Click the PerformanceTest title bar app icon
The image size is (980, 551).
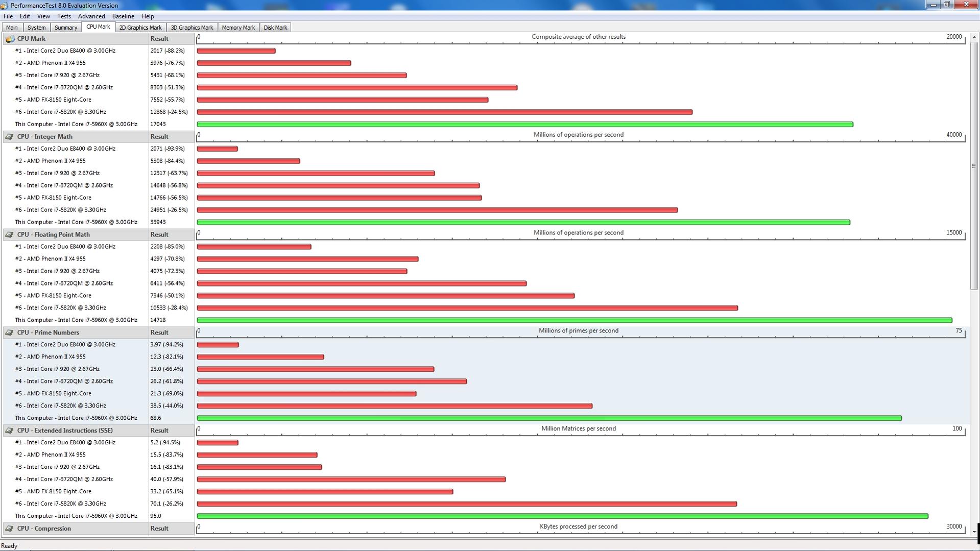click(5, 6)
